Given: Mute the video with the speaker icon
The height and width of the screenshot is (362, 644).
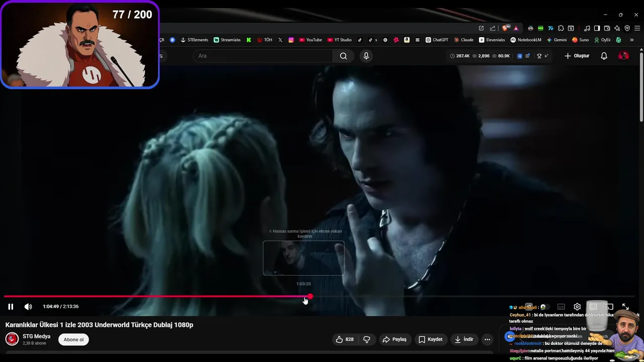Looking at the screenshot, I should tap(28, 307).
